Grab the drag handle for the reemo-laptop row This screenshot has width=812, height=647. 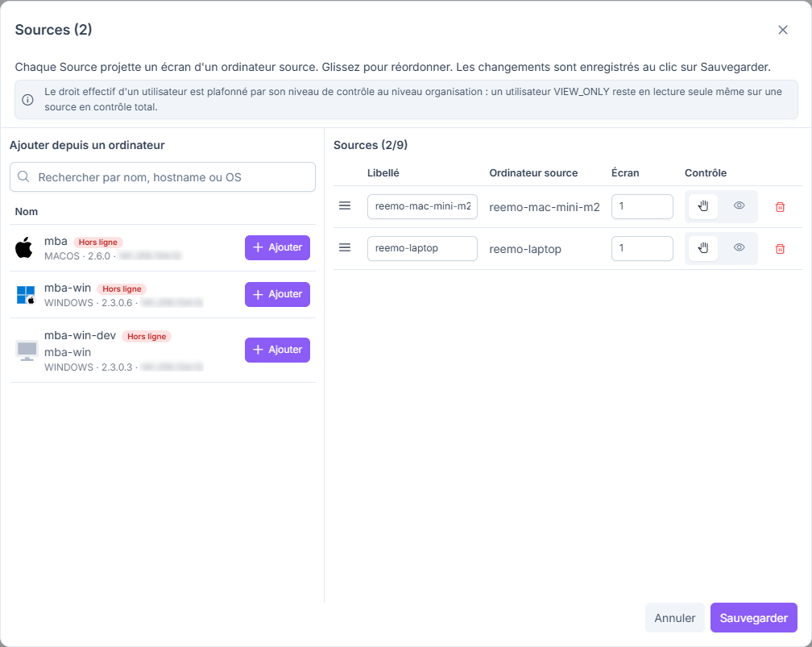coord(345,247)
